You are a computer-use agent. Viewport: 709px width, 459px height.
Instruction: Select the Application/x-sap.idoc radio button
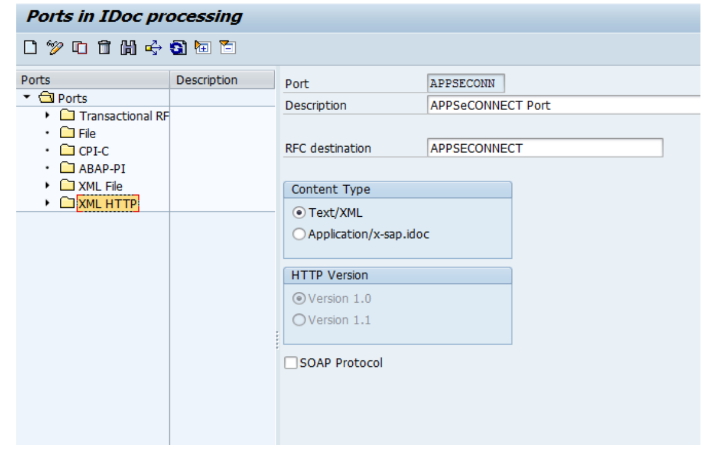[x=299, y=234]
